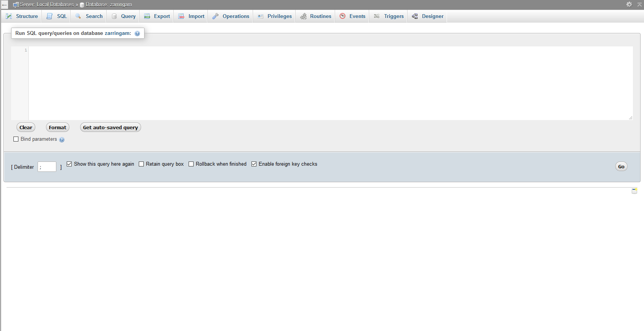Open the Export tab
The width and height of the screenshot is (644, 331).
[157, 16]
